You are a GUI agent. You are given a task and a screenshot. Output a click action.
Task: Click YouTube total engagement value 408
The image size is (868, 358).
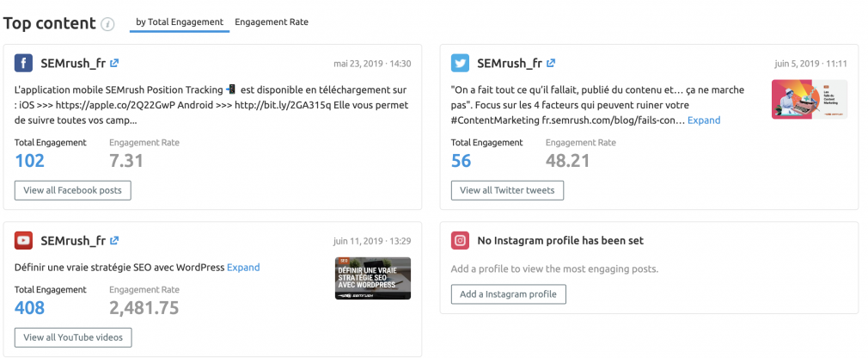tap(30, 307)
